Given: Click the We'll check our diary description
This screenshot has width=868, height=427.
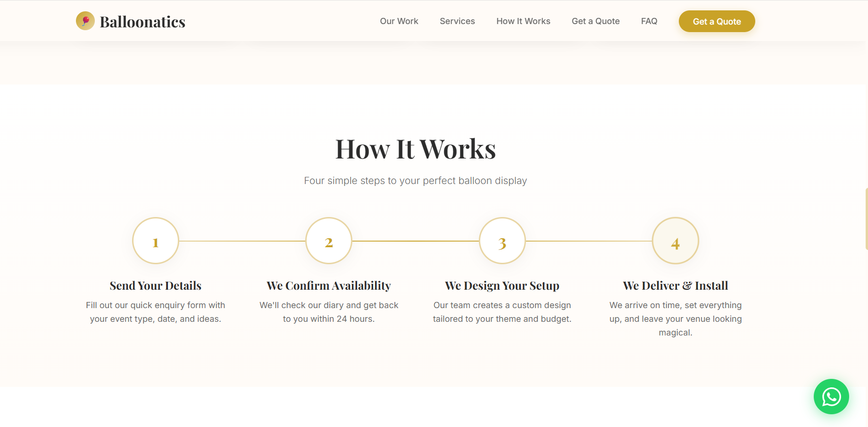Looking at the screenshot, I should point(329,312).
